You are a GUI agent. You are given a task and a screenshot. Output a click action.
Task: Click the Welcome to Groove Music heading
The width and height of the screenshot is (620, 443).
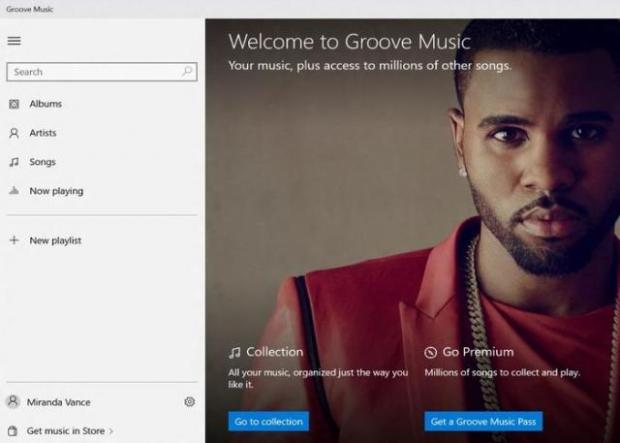point(350,42)
